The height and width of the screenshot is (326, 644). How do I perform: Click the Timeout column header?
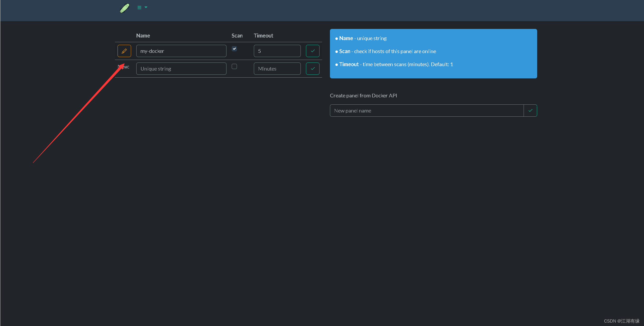tap(263, 36)
